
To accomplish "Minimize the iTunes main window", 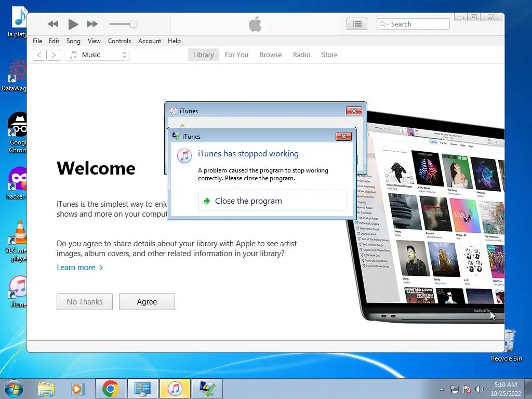I will [460, 17].
